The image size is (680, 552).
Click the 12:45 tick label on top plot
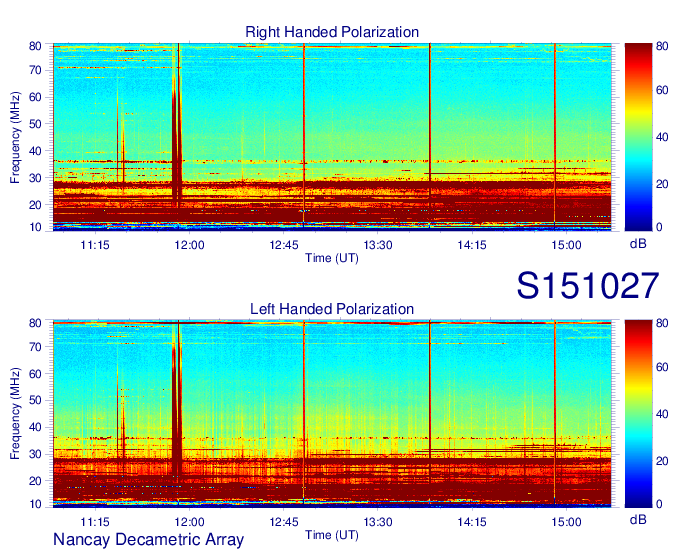coord(284,245)
